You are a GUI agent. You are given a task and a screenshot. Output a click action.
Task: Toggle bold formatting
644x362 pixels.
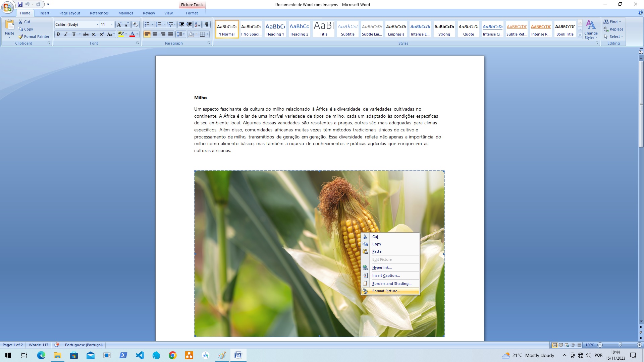click(58, 34)
